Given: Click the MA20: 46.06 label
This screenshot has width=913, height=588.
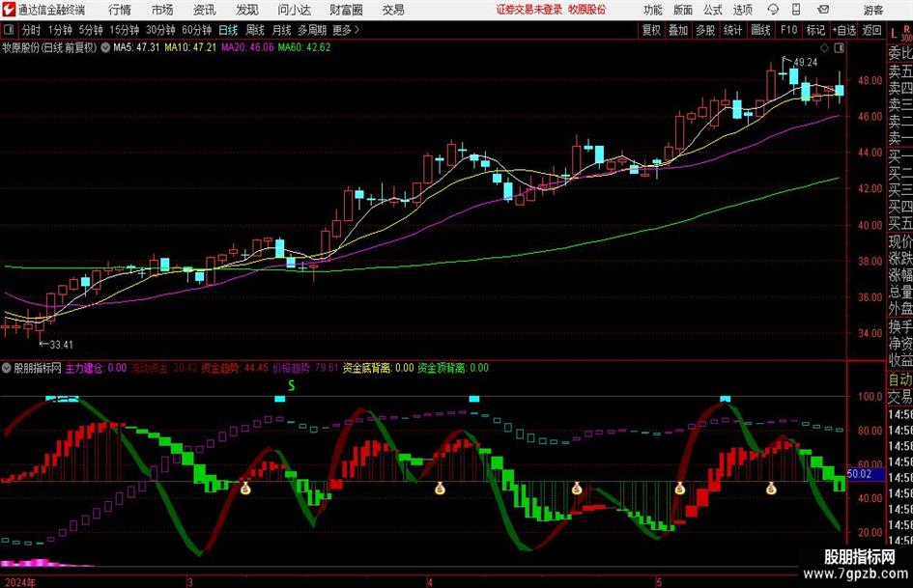Looking at the screenshot, I should click(x=247, y=47).
